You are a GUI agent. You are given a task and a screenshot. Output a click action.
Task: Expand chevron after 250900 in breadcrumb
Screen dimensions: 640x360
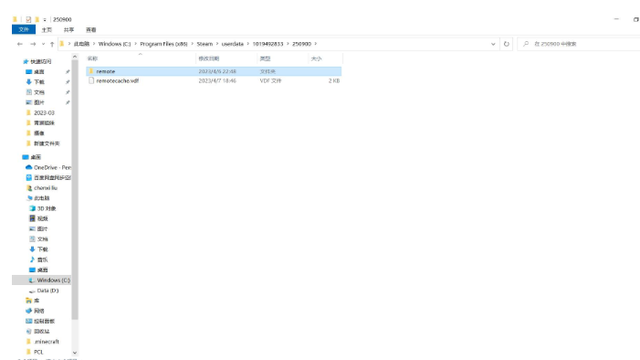click(x=316, y=44)
